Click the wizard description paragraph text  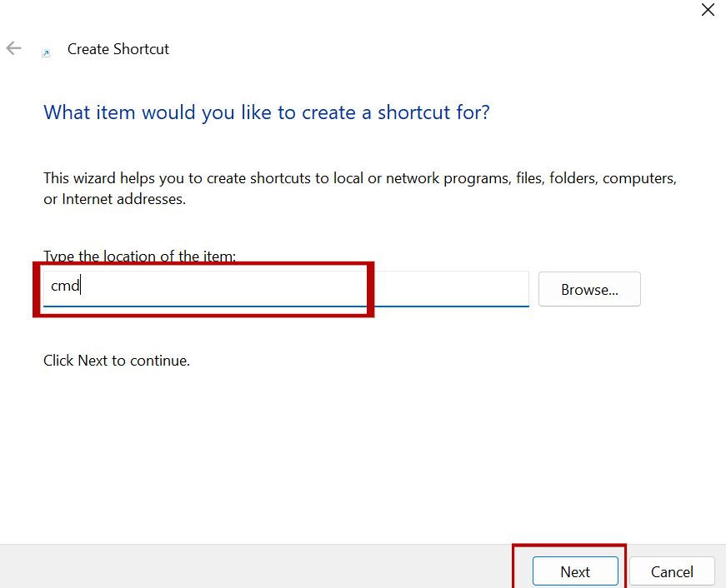pos(358,187)
